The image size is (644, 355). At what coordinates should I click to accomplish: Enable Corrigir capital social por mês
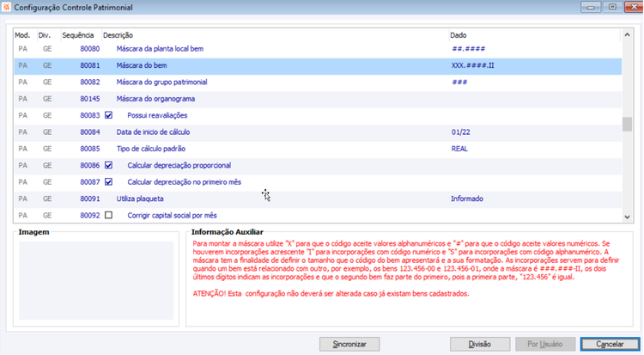click(x=108, y=215)
